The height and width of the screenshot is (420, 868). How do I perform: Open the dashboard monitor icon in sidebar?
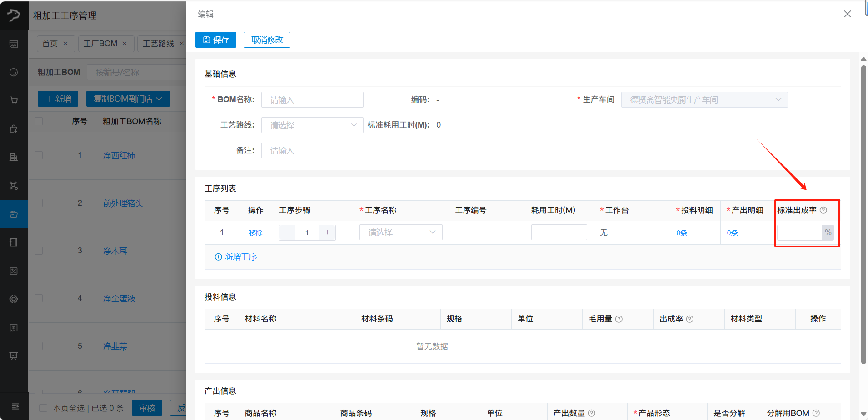click(x=14, y=44)
